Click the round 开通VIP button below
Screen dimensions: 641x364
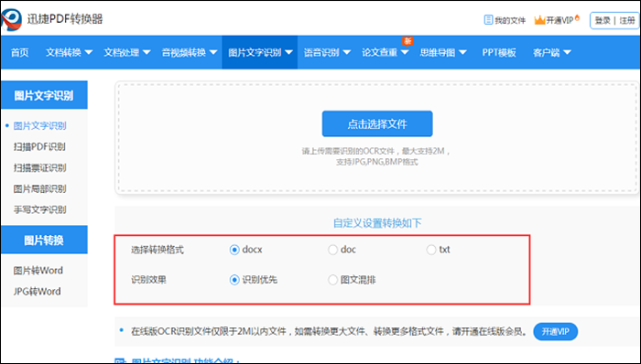coord(556,331)
